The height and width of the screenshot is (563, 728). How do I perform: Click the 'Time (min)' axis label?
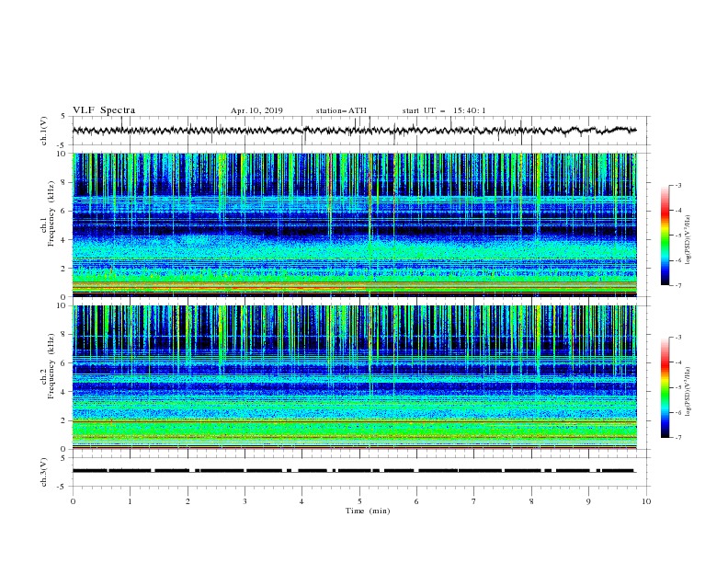pyautogui.click(x=368, y=511)
